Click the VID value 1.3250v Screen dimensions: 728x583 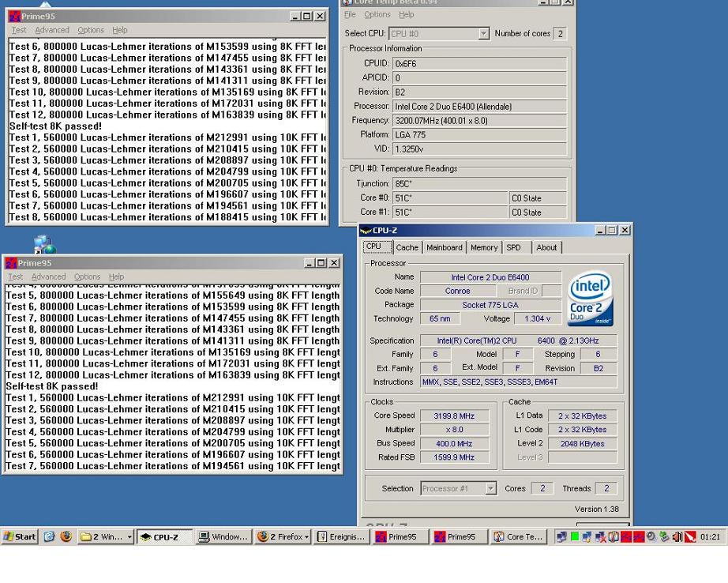click(x=479, y=149)
